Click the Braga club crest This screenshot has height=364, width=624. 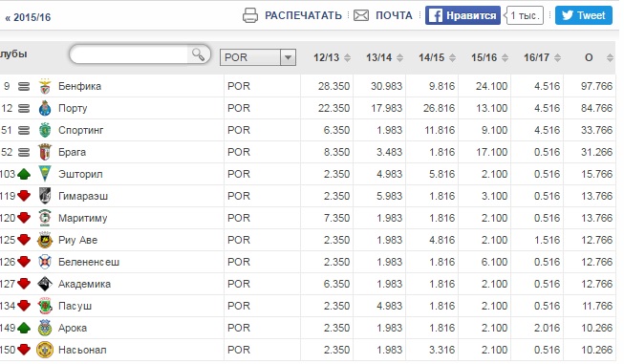(45, 152)
